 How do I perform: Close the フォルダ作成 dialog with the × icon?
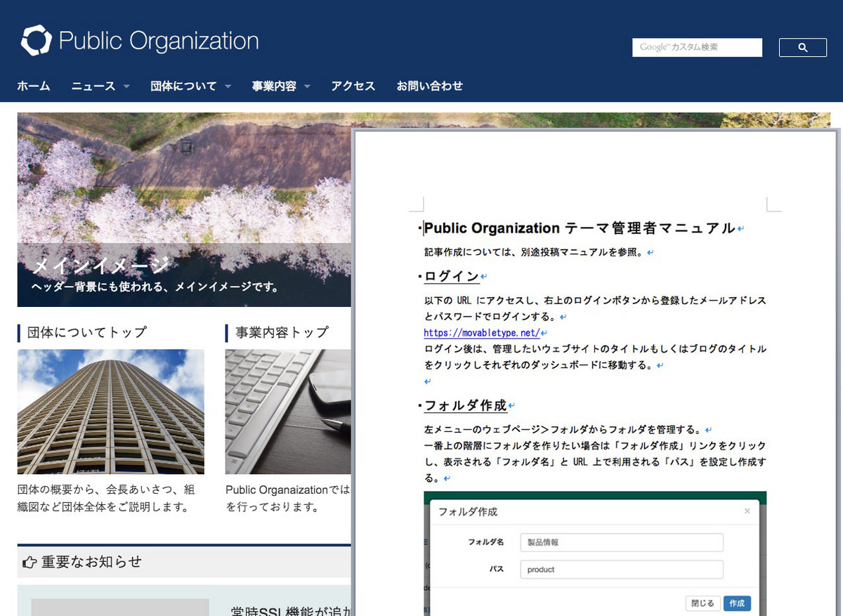pos(747,511)
